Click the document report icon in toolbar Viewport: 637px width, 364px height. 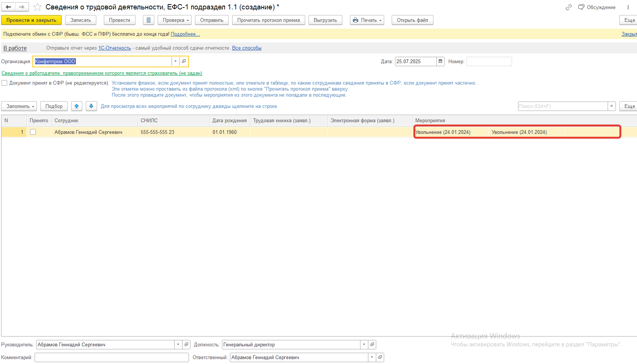pos(149,20)
